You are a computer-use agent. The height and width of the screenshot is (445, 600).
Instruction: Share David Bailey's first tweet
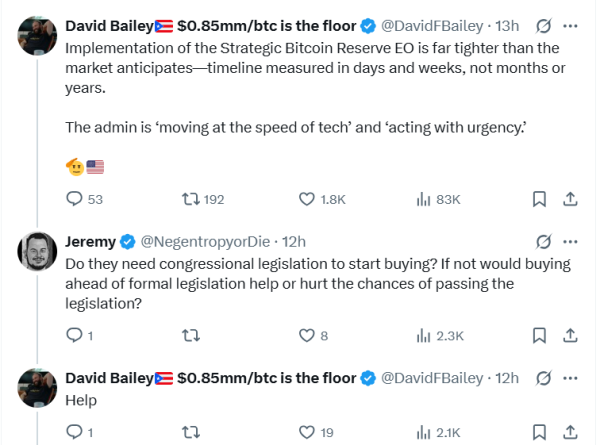[571, 199]
